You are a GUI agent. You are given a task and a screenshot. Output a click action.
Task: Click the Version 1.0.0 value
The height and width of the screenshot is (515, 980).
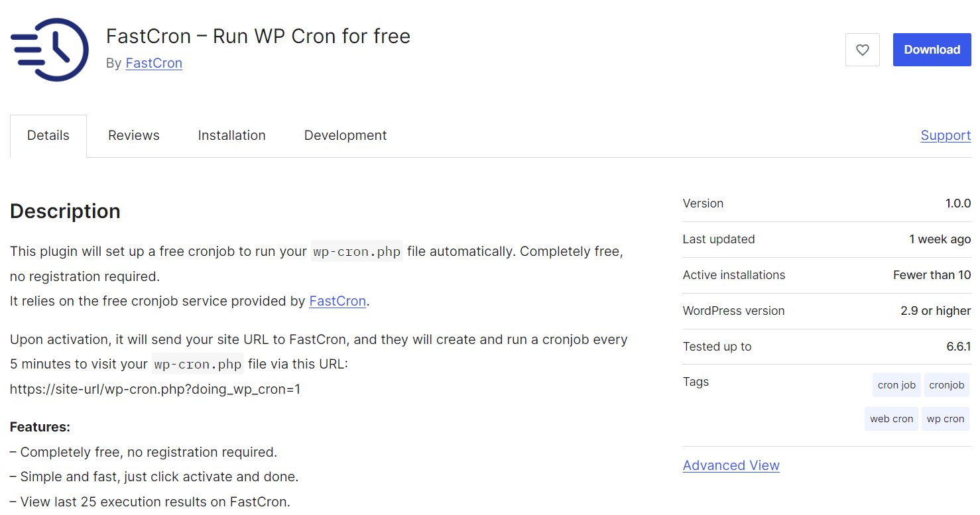point(957,203)
